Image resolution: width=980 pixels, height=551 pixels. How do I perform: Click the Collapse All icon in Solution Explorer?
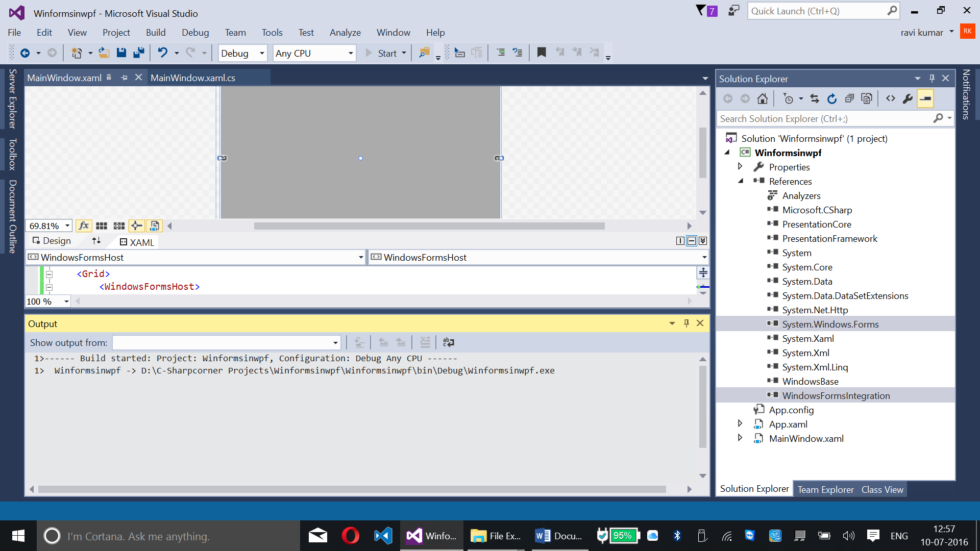click(x=849, y=98)
